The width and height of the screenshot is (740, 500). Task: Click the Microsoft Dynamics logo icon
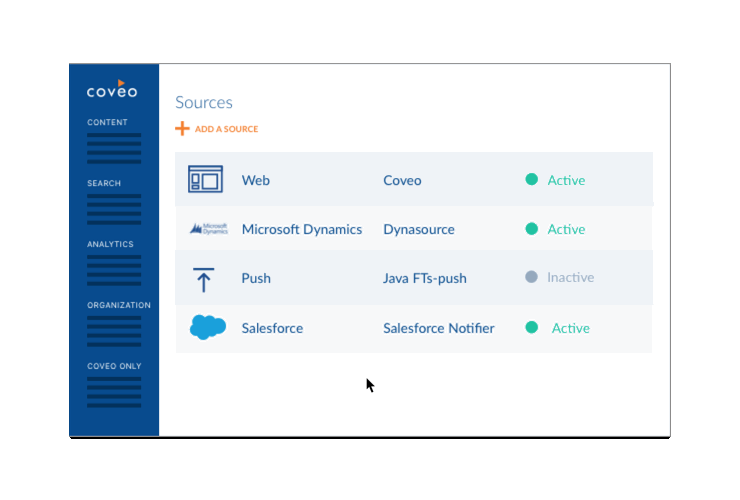(208, 229)
